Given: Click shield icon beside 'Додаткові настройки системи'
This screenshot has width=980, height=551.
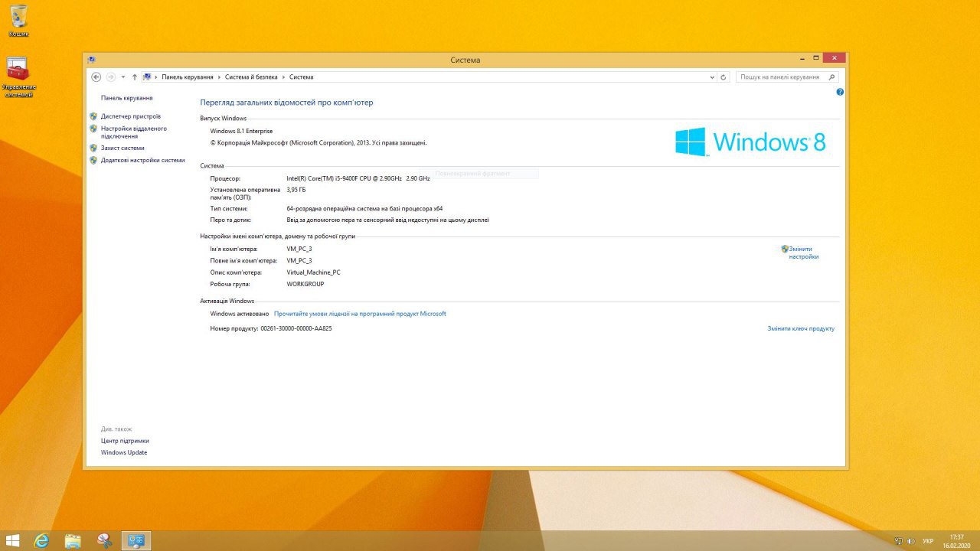Looking at the screenshot, I should (93, 160).
